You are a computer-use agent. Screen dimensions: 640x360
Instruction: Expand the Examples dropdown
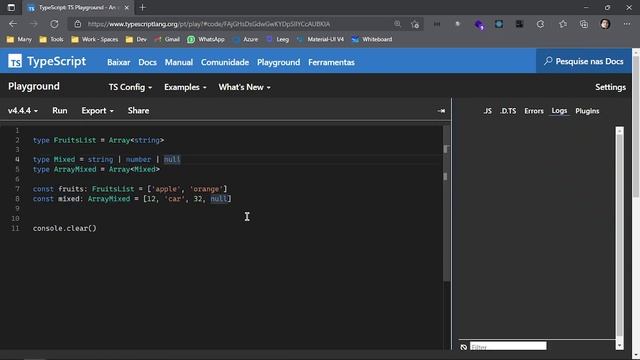tap(185, 87)
